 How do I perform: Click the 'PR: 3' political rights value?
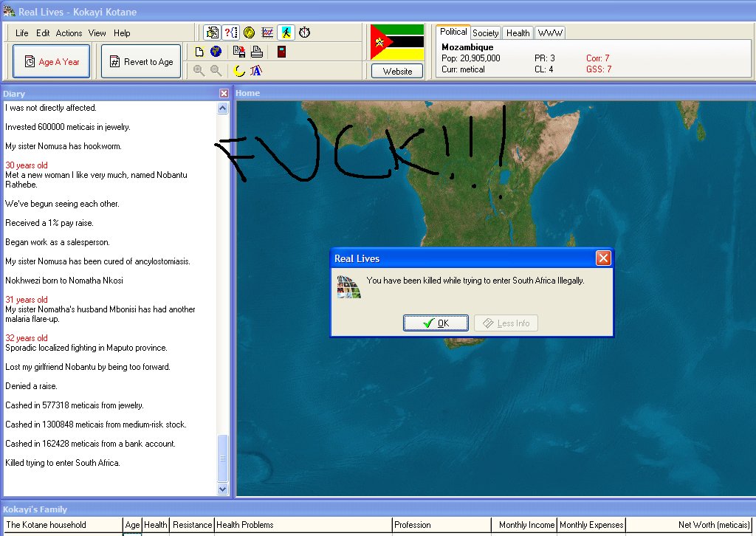click(x=544, y=58)
